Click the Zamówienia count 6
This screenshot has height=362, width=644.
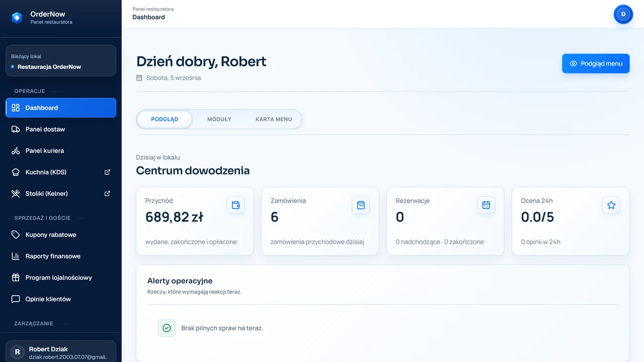tap(275, 217)
